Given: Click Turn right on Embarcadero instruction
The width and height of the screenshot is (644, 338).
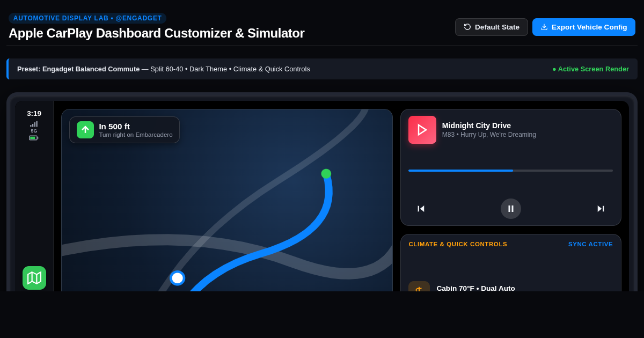Looking at the screenshot, I should point(136,135).
